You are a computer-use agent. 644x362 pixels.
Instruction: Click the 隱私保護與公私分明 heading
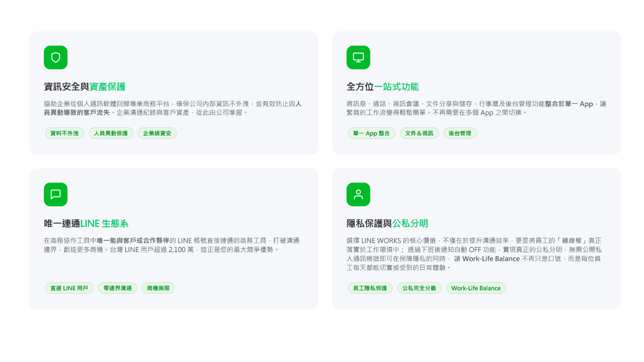(388, 224)
